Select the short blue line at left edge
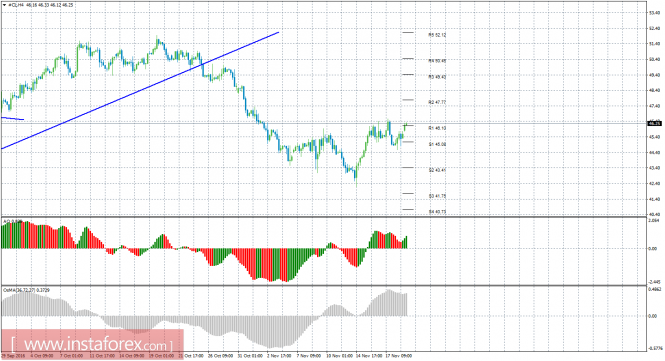Screen dimensions: 665x361 point(12,118)
